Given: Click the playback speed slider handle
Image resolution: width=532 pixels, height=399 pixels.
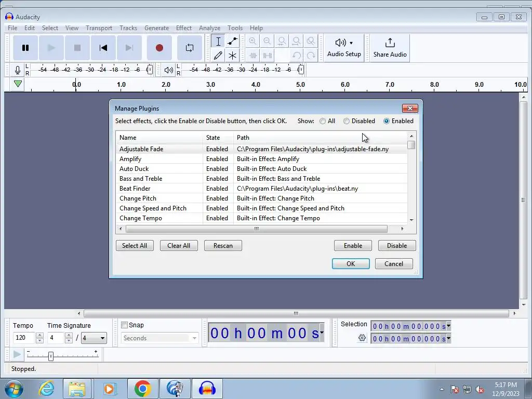Looking at the screenshot, I should [x=51, y=356].
